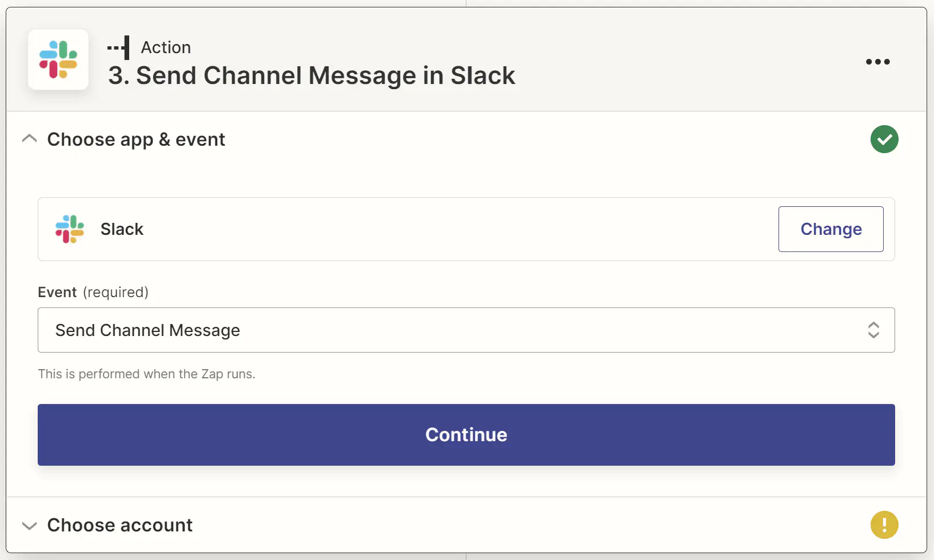This screenshot has width=934, height=560.
Task: Open the Send Channel Message event dropdown
Action: (x=466, y=330)
